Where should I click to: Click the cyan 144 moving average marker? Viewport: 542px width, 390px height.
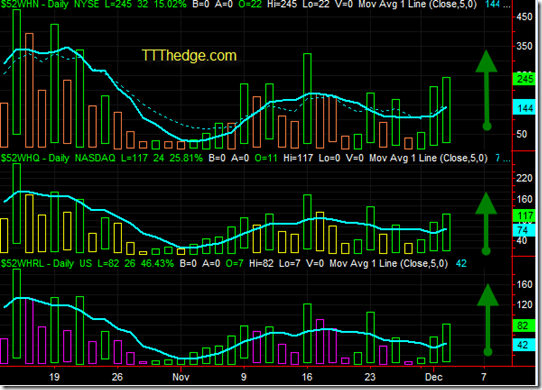tap(525, 109)
